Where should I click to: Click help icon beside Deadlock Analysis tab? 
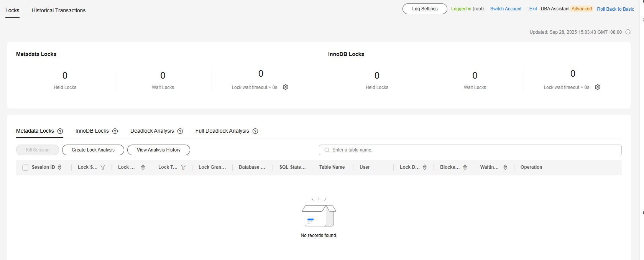pos(180,131)
